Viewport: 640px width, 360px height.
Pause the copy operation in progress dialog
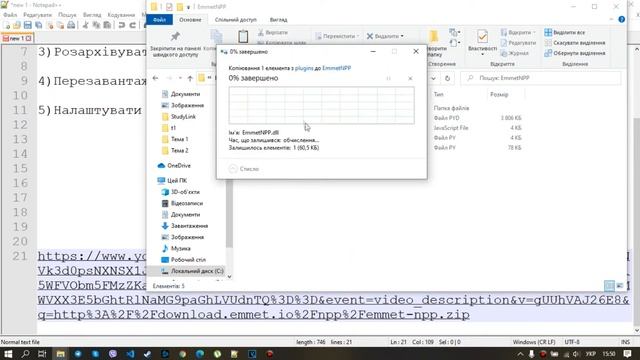(388, 78)
